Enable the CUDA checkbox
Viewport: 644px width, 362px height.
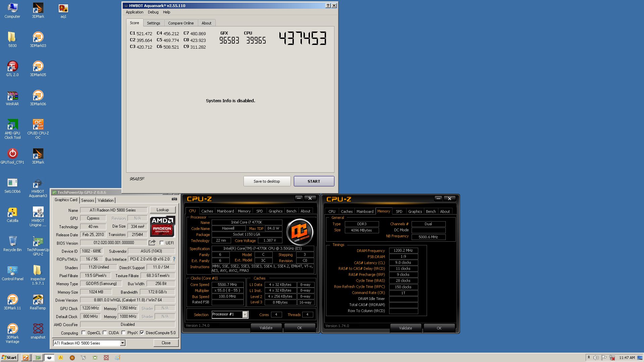click(105, 333)
